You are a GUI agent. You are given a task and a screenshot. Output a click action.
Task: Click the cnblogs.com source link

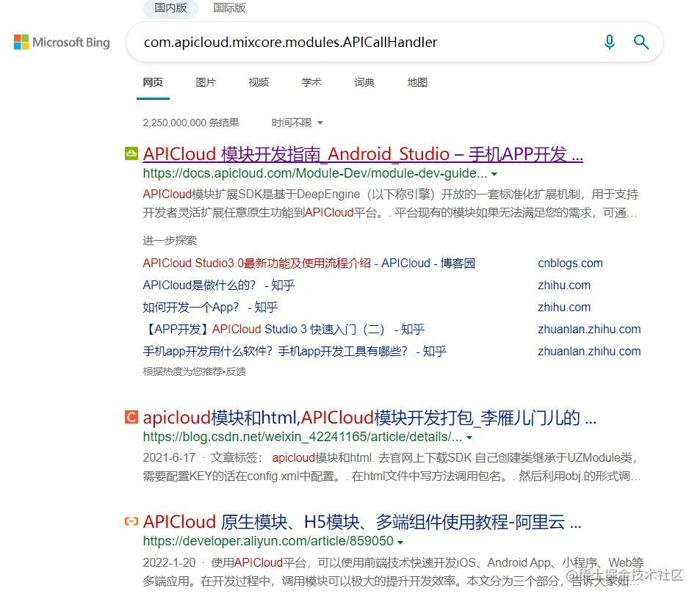(x=570, y=263)
